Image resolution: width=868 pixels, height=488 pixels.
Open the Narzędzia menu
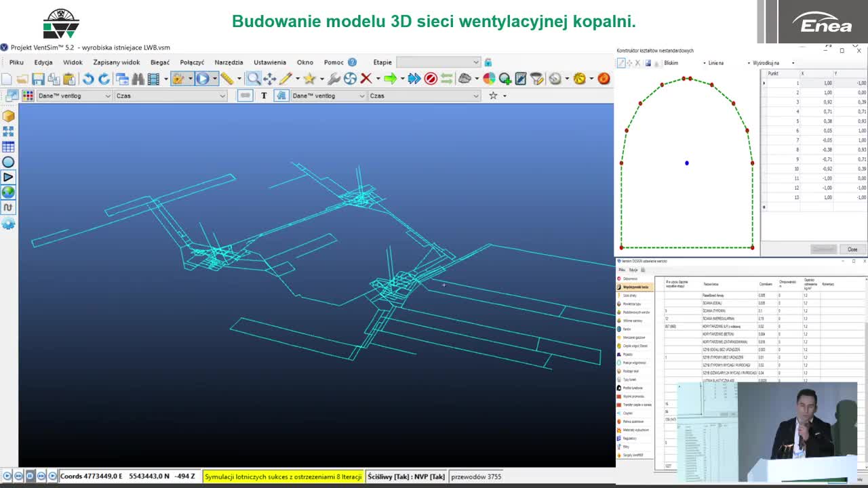pos(229,62)
